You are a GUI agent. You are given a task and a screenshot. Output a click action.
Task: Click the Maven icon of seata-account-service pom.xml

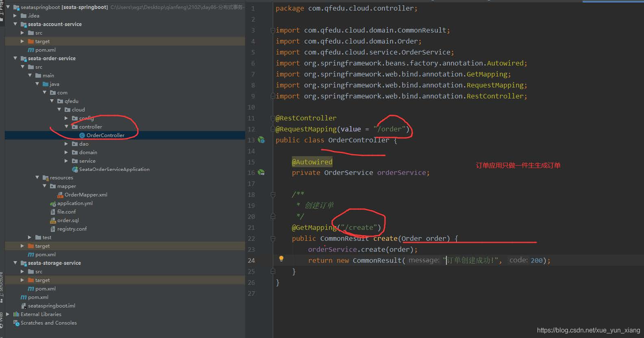coord(31,50)
